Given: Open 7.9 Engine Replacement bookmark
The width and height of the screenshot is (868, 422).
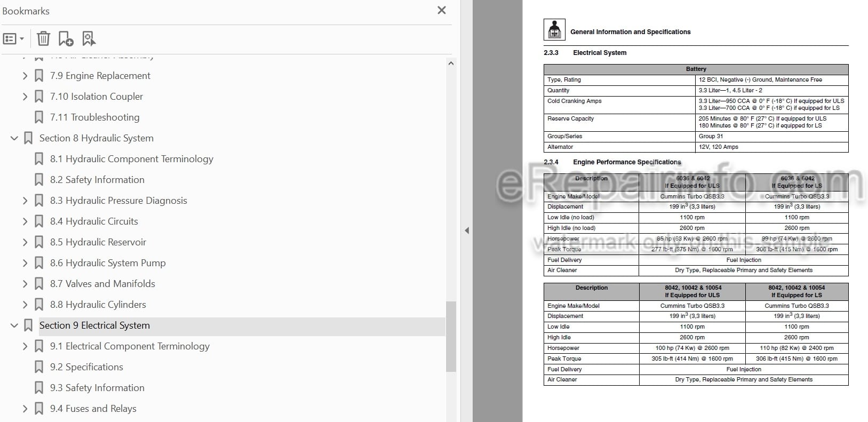Looking at the screenshot, I should click(x=100, y=76).
